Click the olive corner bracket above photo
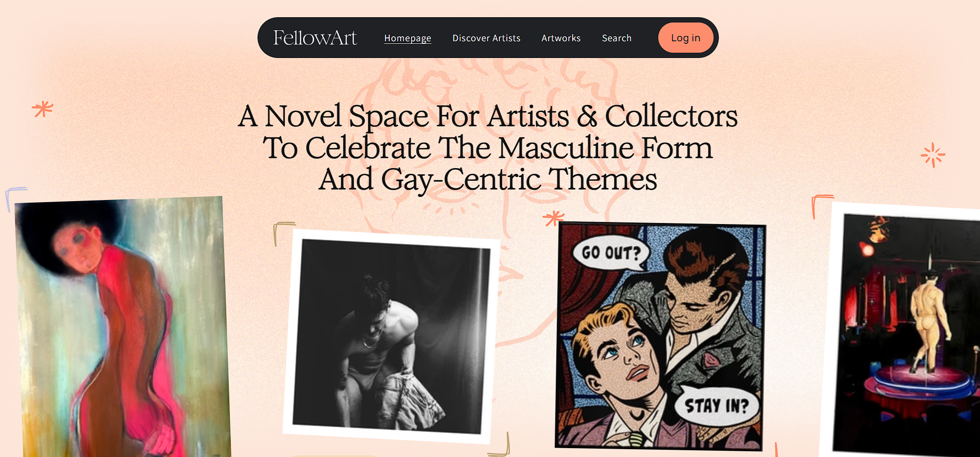The width and height of the screenshot is (980, 457). pos(283,233)
